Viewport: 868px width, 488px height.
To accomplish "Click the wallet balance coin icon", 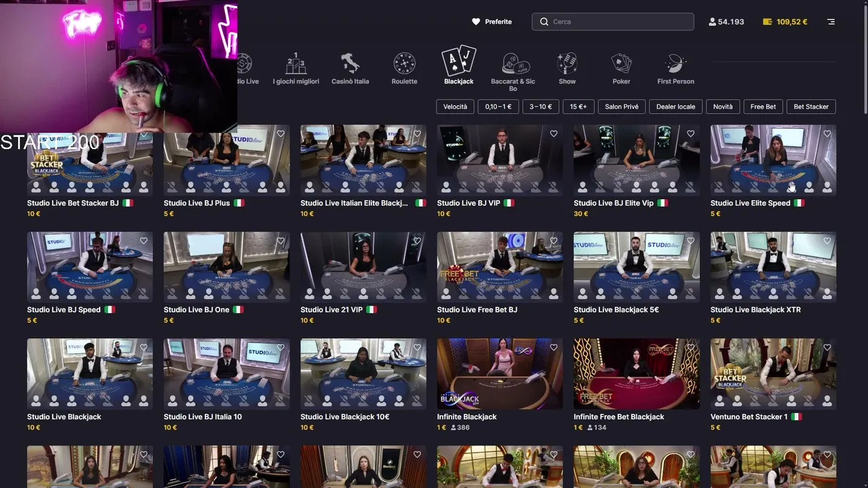I will pyautogui.click(x=768, y=22).
